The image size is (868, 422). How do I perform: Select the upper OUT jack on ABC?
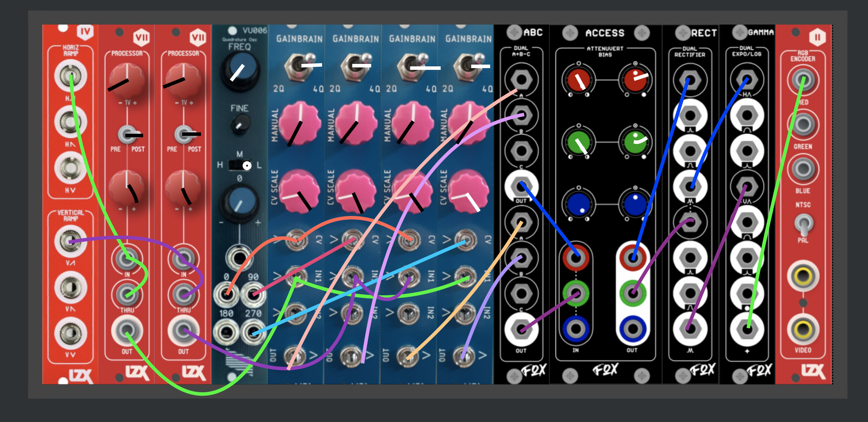click(x=521, y=186)
